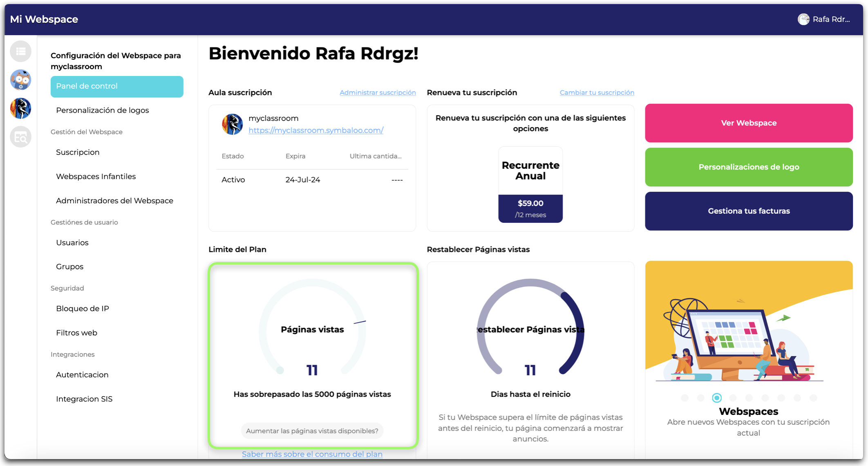Click the Ver Webspace button
This screenshot has height=466, width=868.
click(x=749, y=123)
